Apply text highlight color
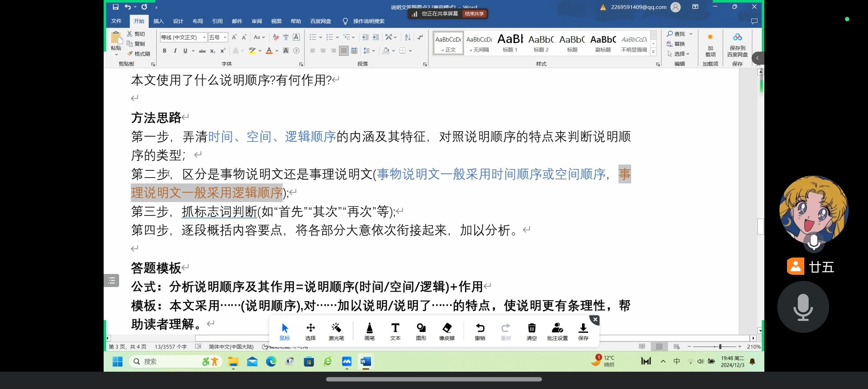Viewport: 868px width, 389px height. pos(252,51)
